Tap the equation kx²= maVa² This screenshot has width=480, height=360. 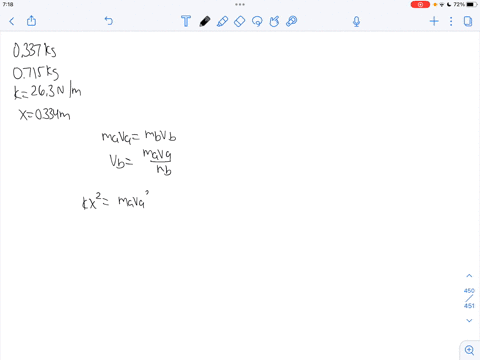(x=115, y=200)
